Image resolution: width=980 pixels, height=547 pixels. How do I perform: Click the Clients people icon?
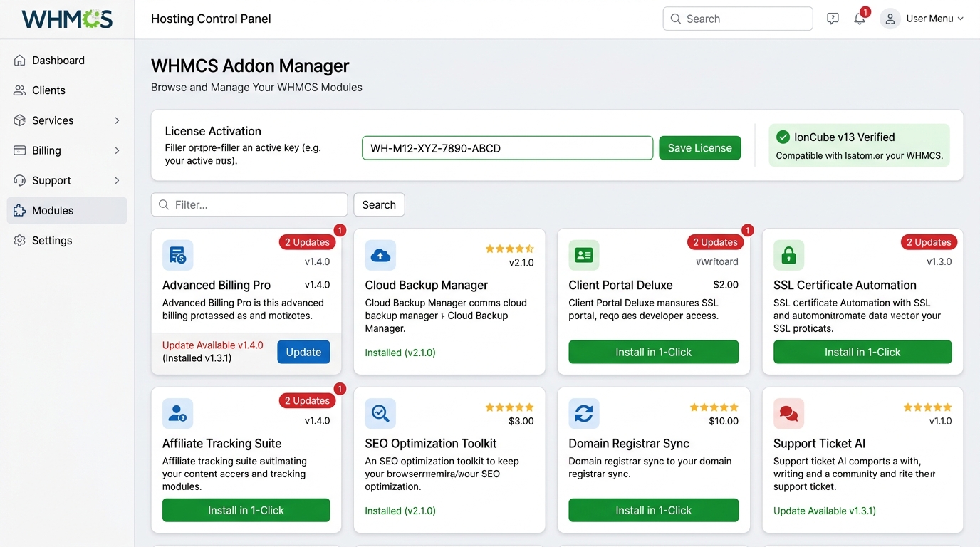coord(20,90)
